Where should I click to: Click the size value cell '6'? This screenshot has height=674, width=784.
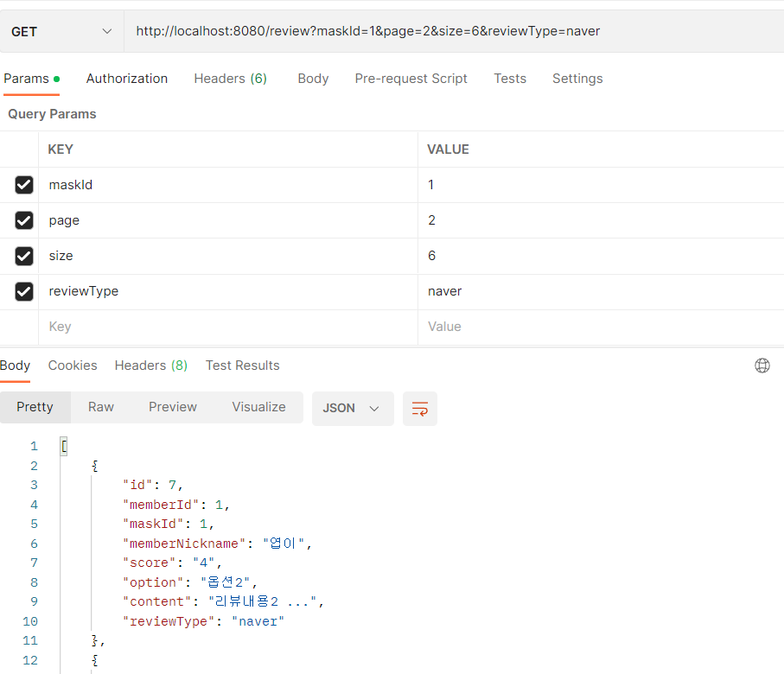pyautogui.click(x=601, y=256)
